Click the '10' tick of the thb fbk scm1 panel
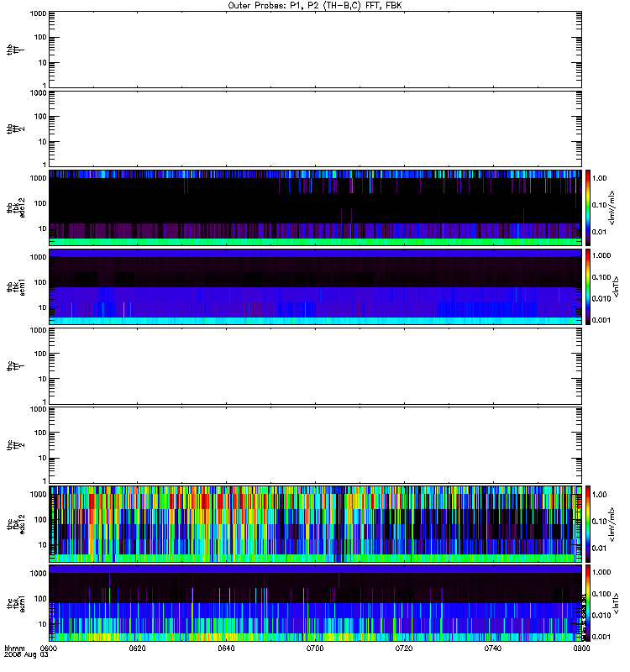This screenshot has width=630, height=672. [x=43, y=307]
